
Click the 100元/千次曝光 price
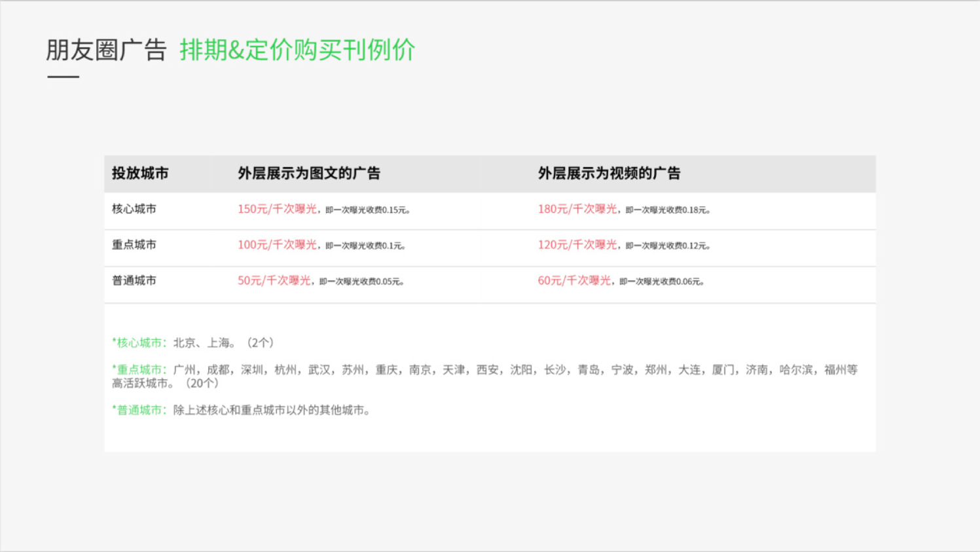277,245
